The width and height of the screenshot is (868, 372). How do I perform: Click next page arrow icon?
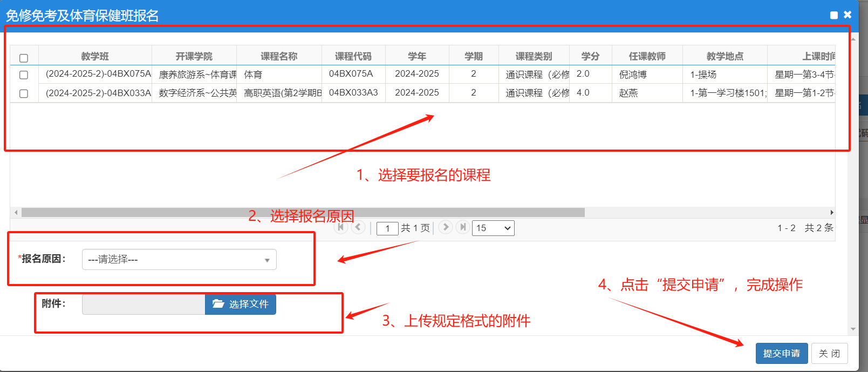click(446, 227)
